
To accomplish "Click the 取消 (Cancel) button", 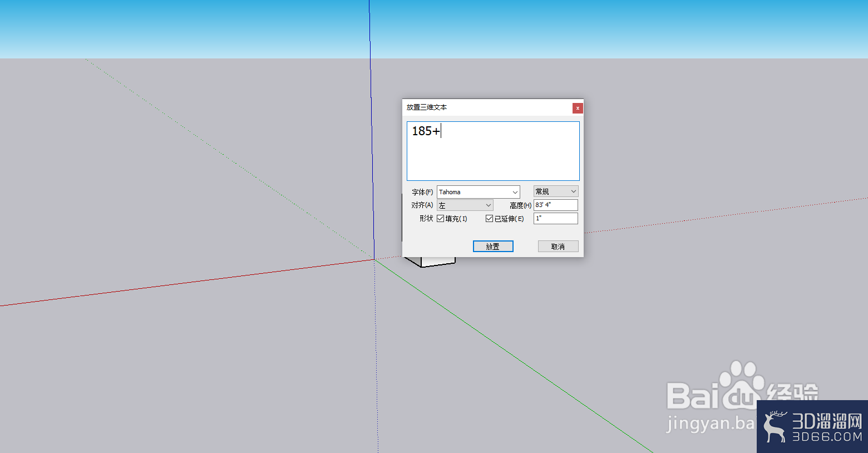I will (558, 247).
